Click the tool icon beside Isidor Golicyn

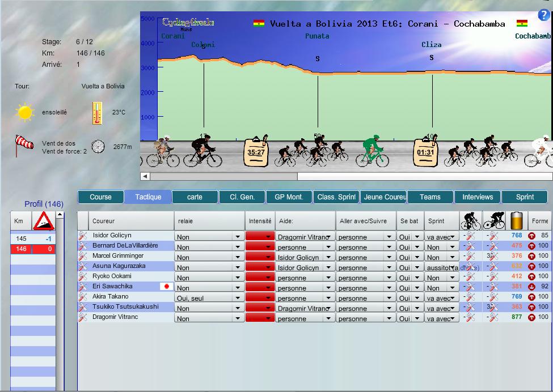(83, 236)
